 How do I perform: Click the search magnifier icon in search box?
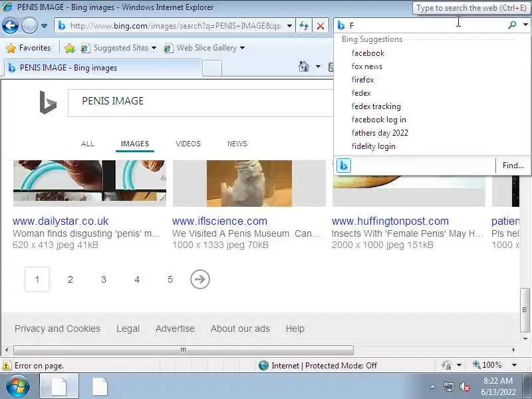512,25
